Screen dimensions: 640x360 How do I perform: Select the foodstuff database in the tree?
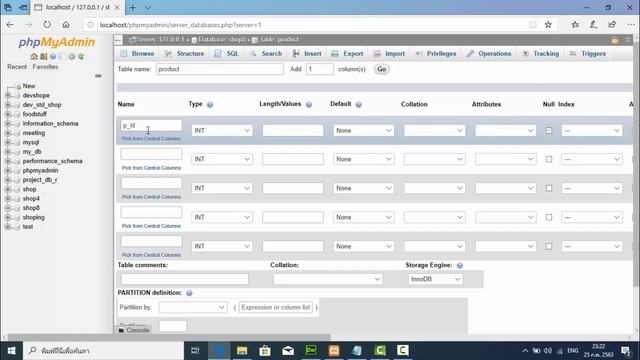35,114
